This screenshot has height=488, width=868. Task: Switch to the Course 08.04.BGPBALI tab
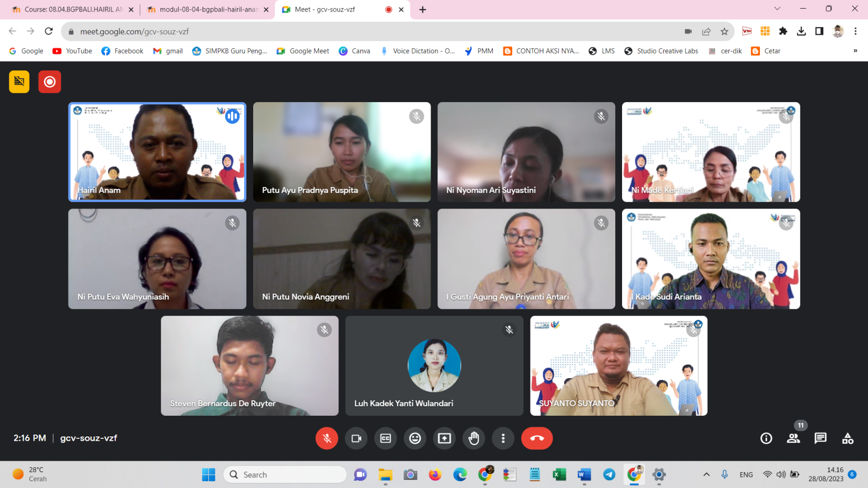(72, 10)
